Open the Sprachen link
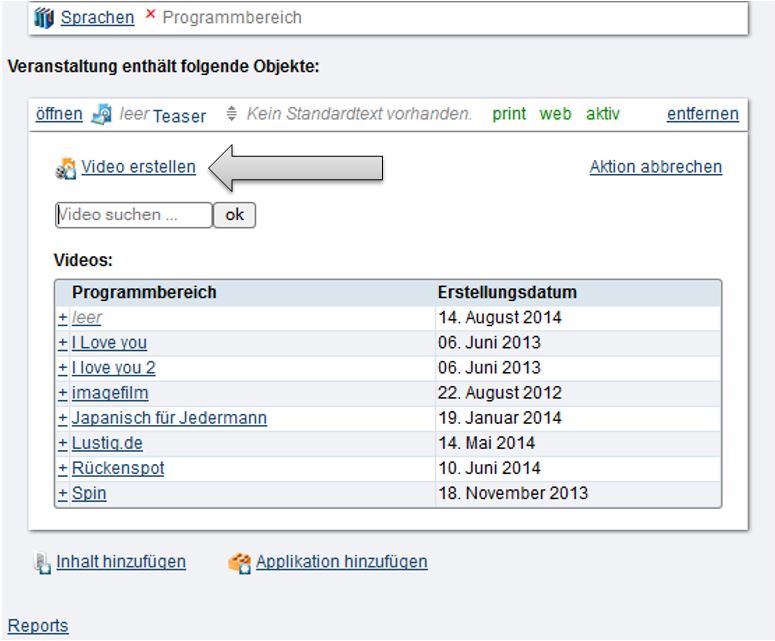Screen dimensions: 775x641 pyautogui.click(x=97, y=17)
